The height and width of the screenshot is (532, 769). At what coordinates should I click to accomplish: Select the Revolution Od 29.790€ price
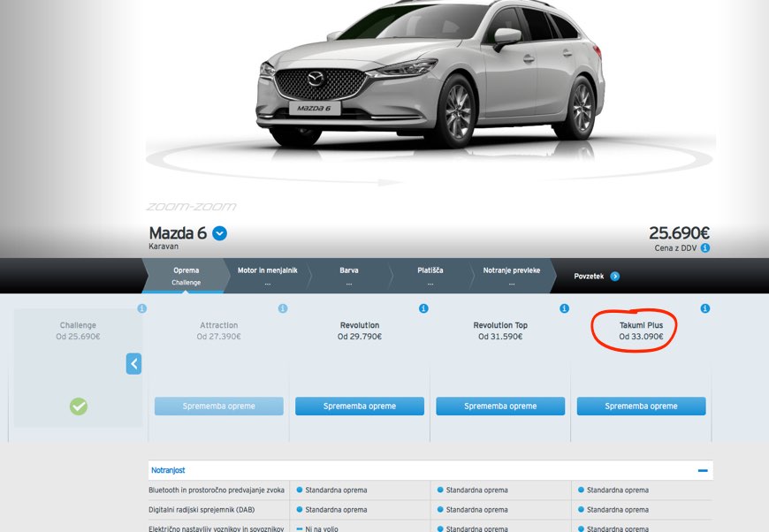click(x=360, y=337)
